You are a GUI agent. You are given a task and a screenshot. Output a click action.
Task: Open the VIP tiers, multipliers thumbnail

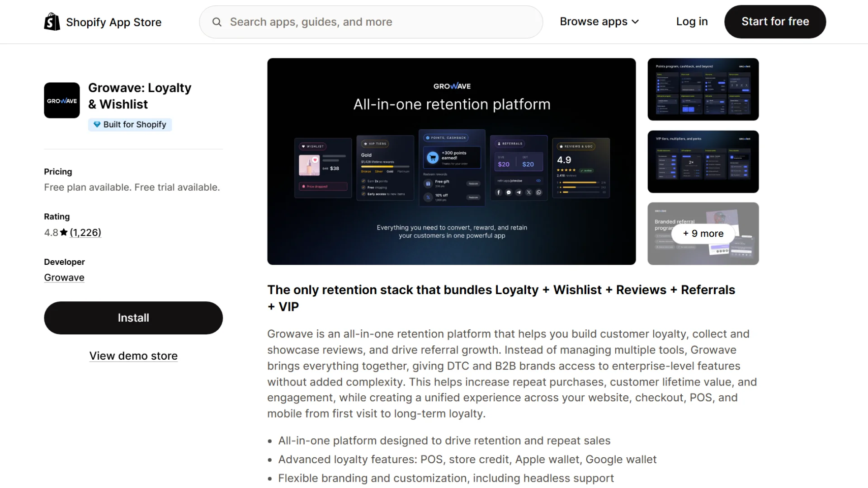[x=703, y=161]
